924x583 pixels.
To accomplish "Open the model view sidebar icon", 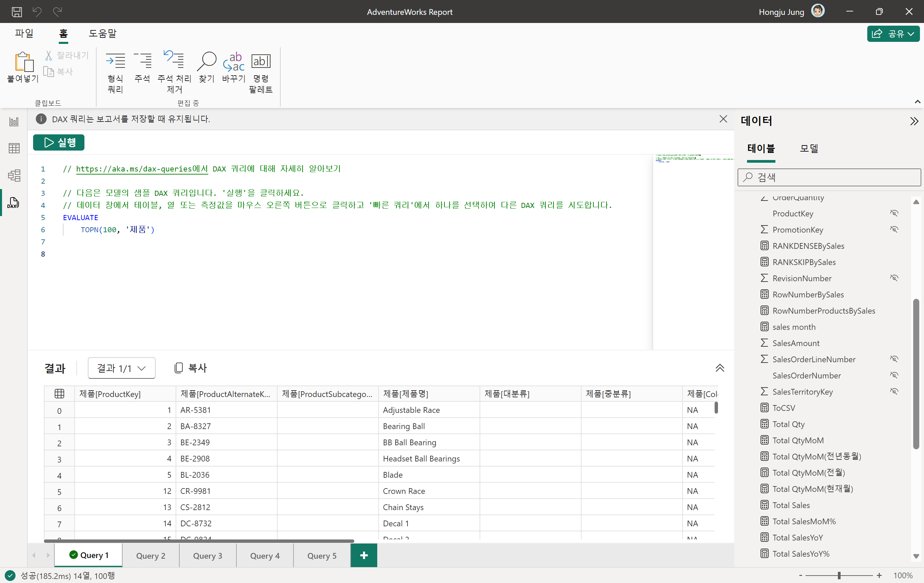I will point(14,175).
